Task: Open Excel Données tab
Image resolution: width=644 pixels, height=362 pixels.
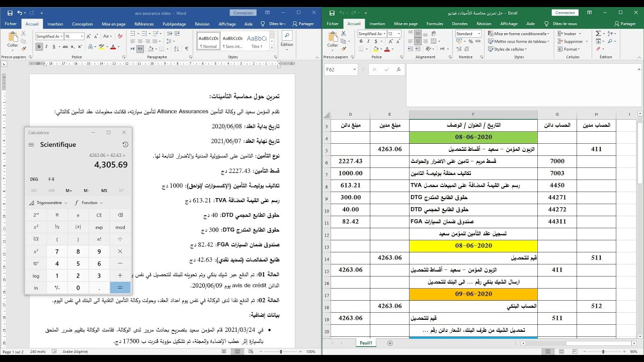Action: [460, 24]
